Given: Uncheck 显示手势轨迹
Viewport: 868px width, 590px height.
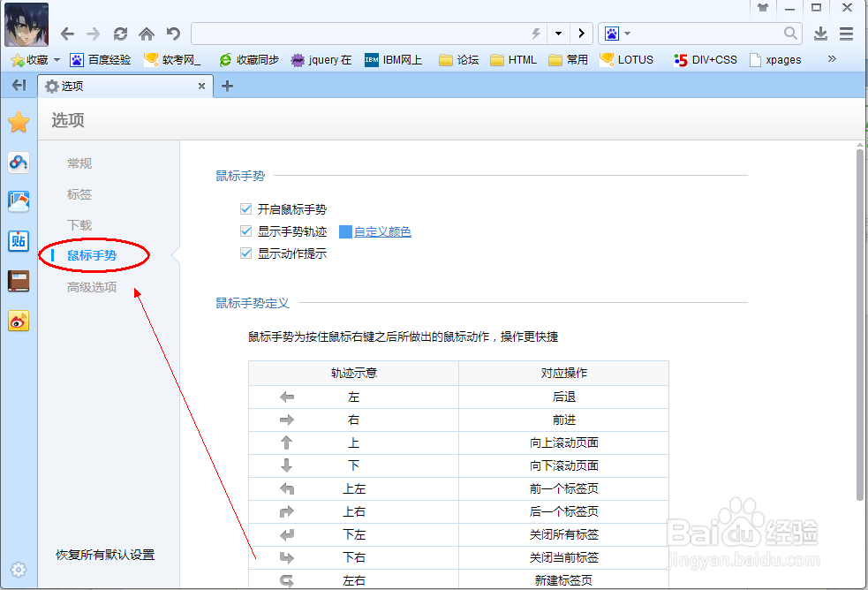Looking at the screenshot, I should [x=246, y=231].
